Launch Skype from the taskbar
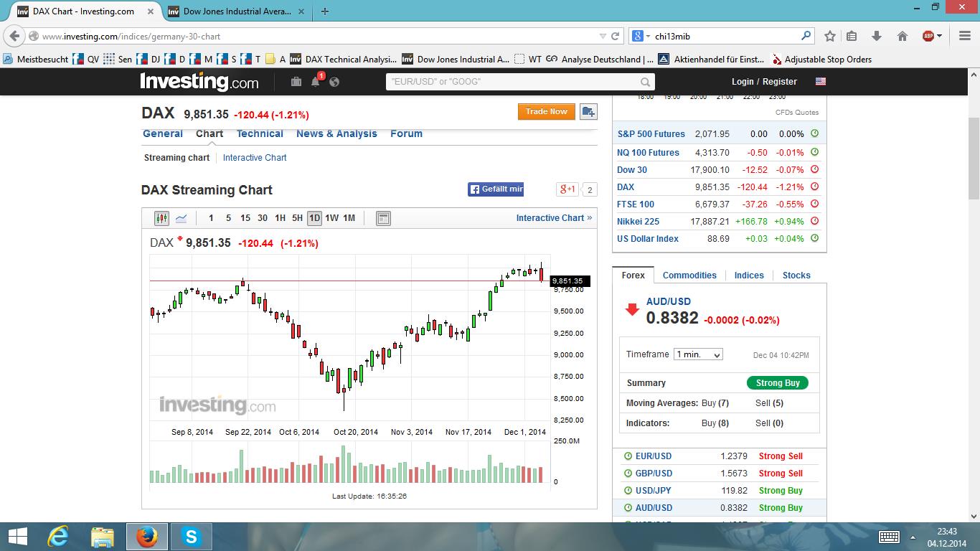Image resolution: width=980 pixels, height=551 pixels. point(191,536)
